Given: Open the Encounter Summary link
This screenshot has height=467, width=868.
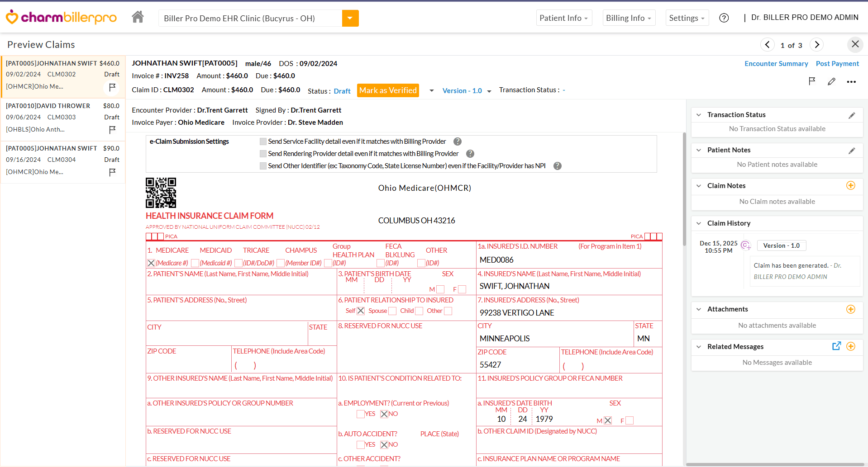Looking at the screenshot, I should click(x=776, y=64).
